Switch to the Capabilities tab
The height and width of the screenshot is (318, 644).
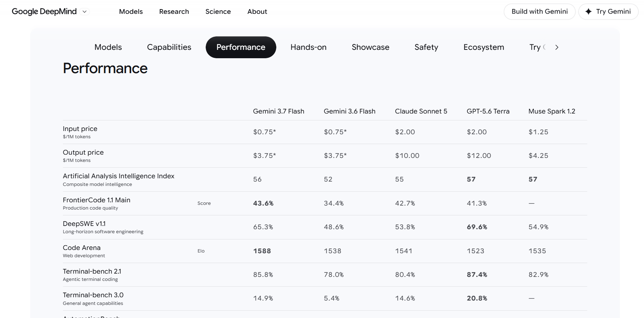(169, 47)
